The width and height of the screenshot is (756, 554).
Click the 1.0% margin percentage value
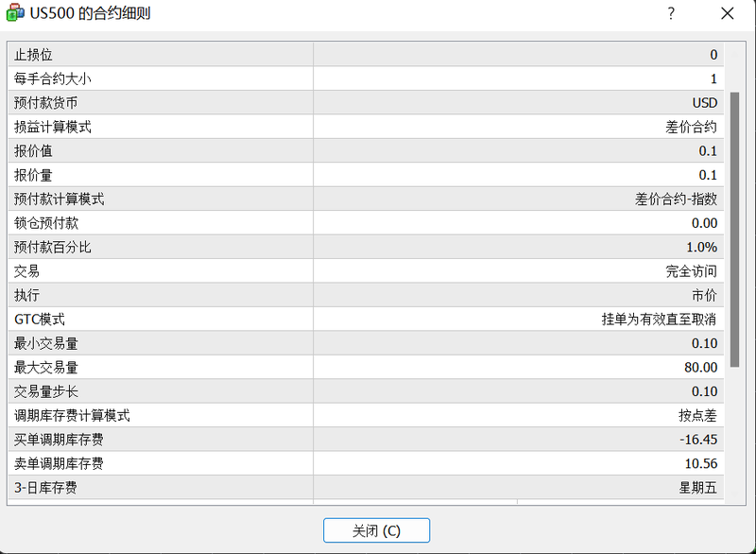tap(701, 248)
